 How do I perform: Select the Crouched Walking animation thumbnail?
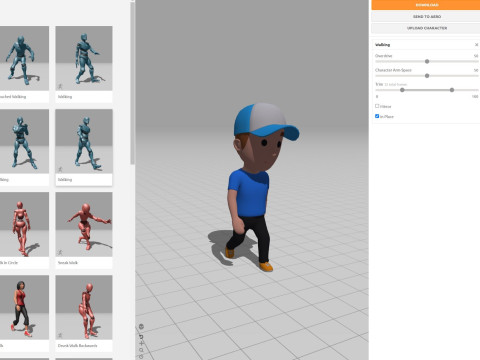24,58
